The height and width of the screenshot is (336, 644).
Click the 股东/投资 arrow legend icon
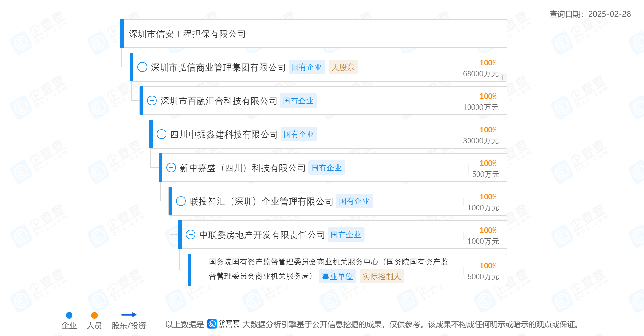[128, 315]
